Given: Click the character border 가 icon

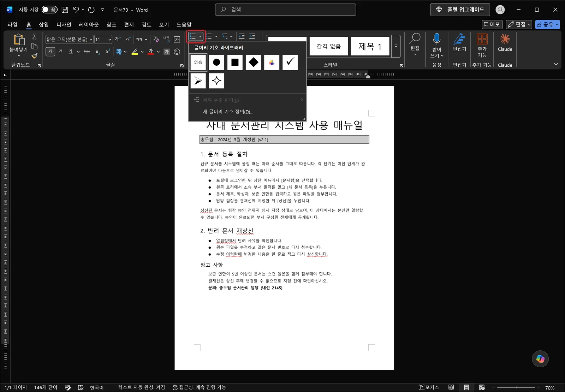Looking at the screenshot, I should 177,39.
